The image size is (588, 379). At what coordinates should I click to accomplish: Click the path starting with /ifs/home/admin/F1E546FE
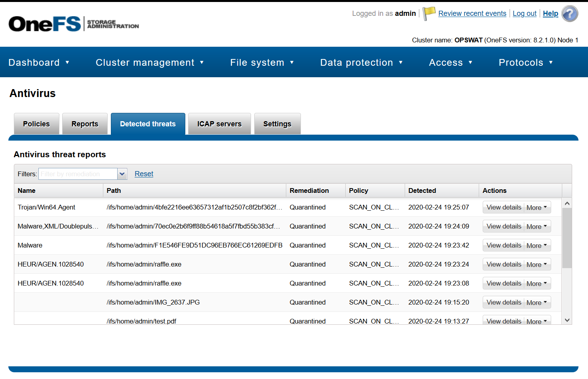(x=194, y=245)
